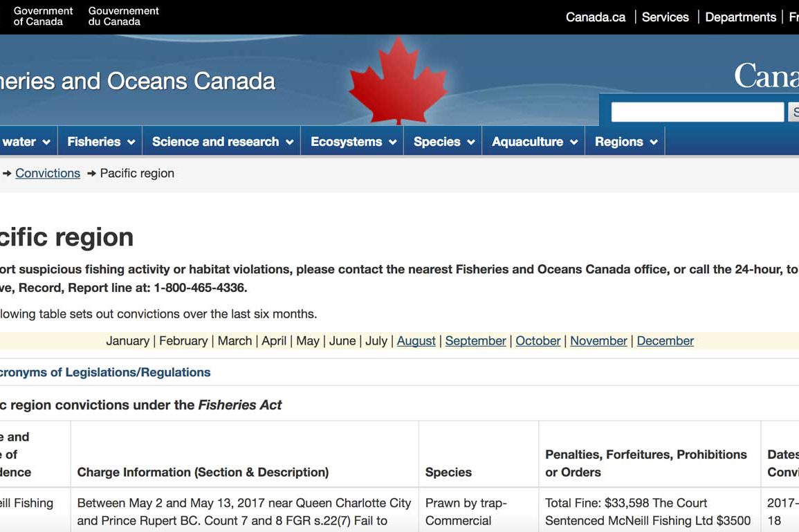Open the Fisheries menu
Image resolution: width=799 pixels, height=532 pixels.
click(100, 141)
